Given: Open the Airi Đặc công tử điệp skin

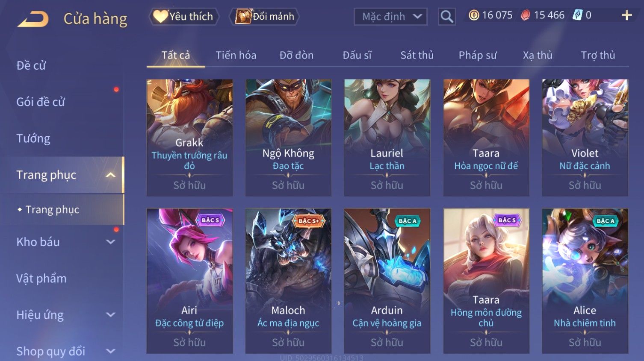Looking at the screenshot, I should click(189, 281).
